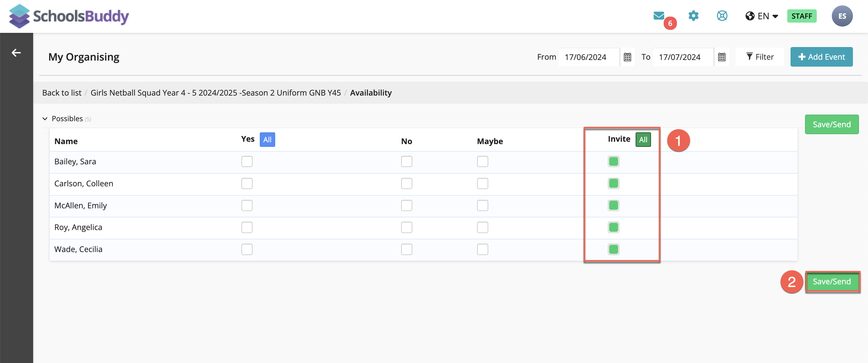
Task: Click the blue All button beside Yes
Action: click(x=267, y=140)
